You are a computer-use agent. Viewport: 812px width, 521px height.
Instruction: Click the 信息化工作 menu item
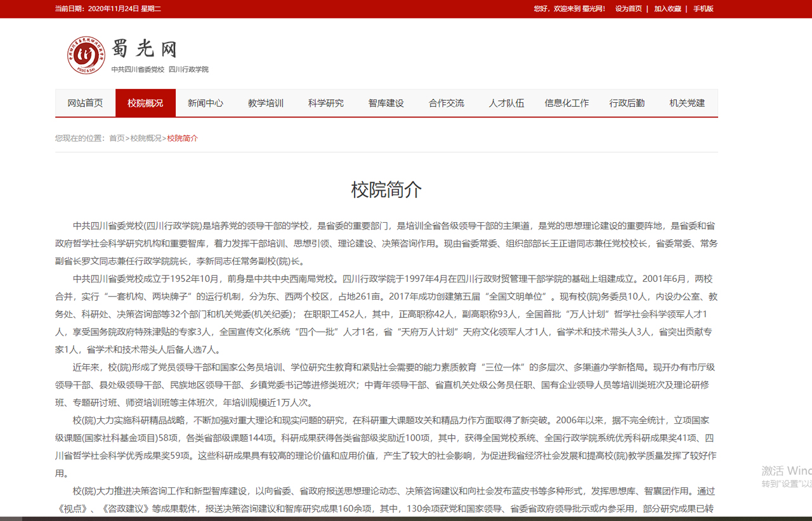(x=566, y=103)
